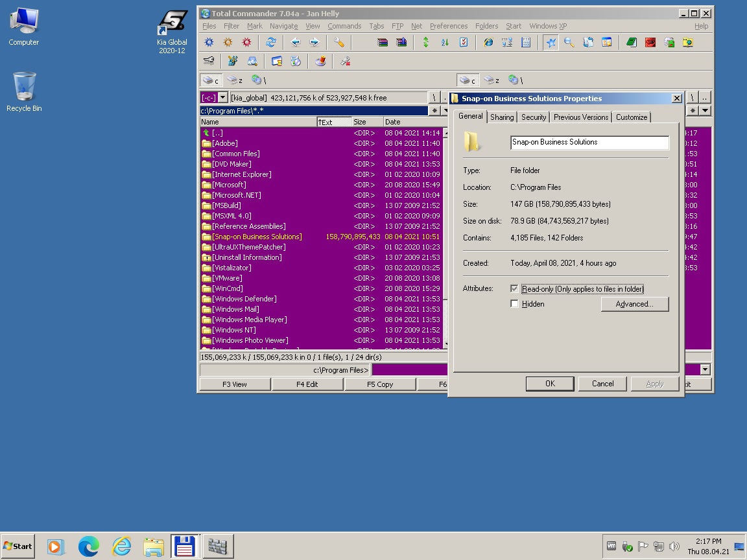The image size is (747, 560).
Task: Select network drive in the left panel
Action: tap(259, 80)
